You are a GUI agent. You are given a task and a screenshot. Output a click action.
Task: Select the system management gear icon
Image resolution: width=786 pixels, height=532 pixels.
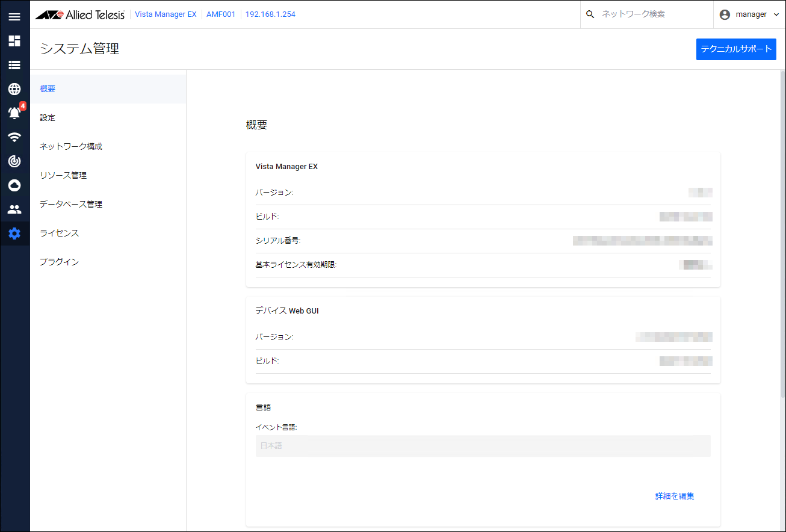tap(14, 234)
